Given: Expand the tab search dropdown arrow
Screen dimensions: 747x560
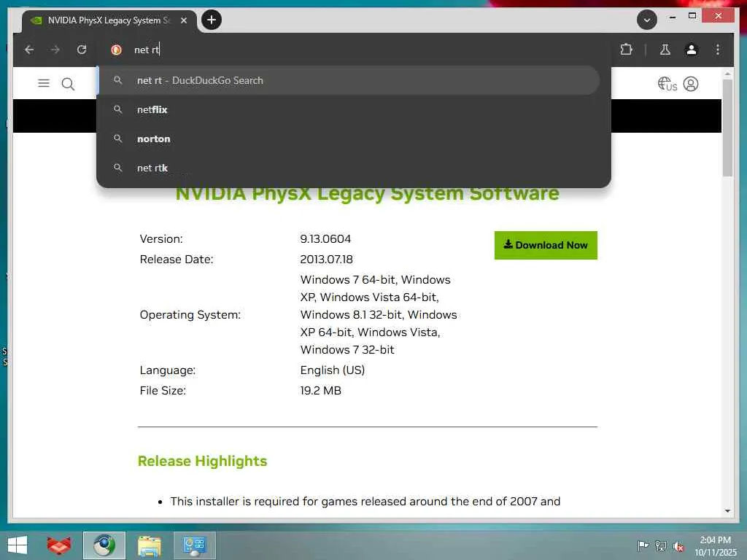Looking at the screenshot, I should (x=646, y=20).
